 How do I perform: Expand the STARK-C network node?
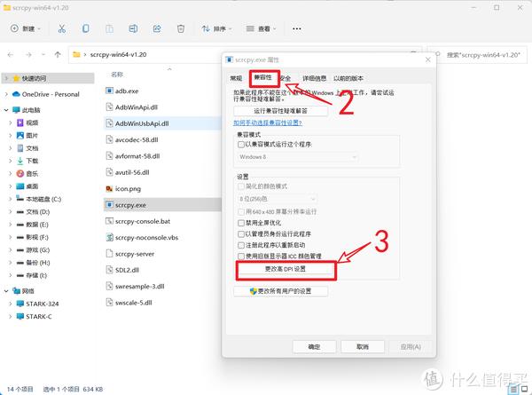[10, 317]
